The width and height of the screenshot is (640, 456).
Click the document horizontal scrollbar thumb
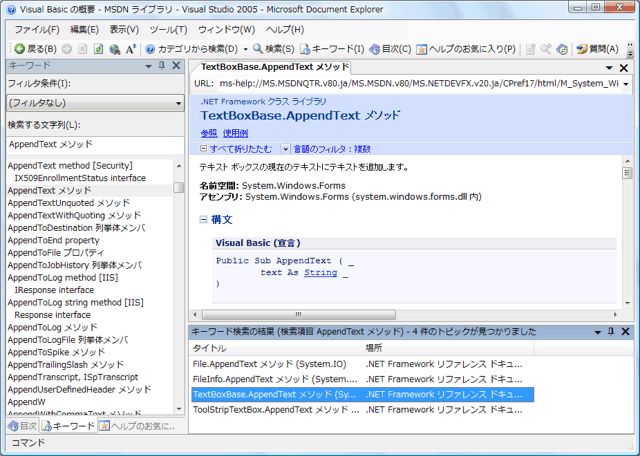coord(299,315)
